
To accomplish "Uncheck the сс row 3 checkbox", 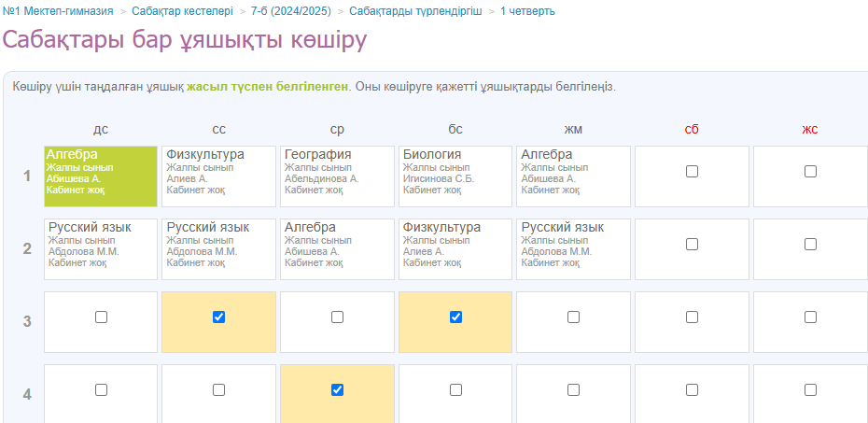I will 218,317.
